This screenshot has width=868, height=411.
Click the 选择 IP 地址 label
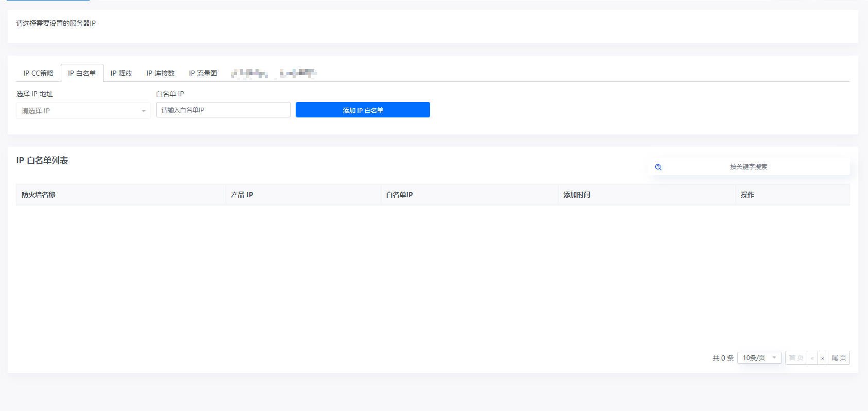click(x=35, y=94)
